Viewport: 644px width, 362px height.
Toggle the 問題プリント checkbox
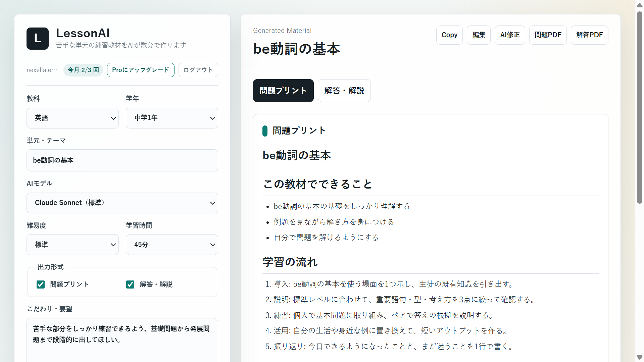[x=41, y=285]
